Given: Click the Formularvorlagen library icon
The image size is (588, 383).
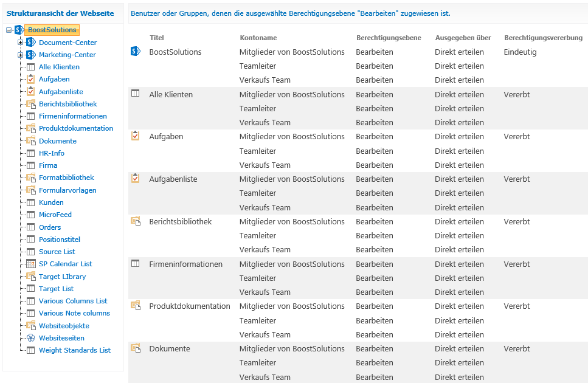Looking at the screenshot, I should coord(31,190).
